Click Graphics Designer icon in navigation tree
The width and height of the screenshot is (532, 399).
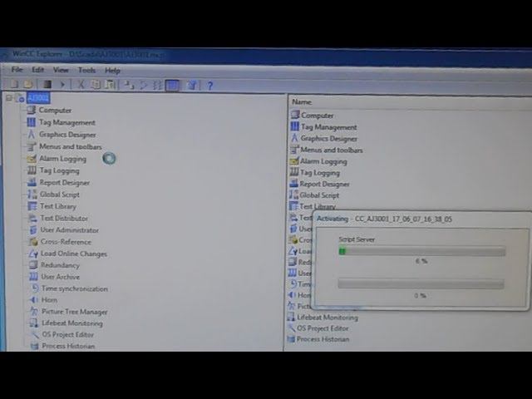pyautogui.click(x=32, y=135)
